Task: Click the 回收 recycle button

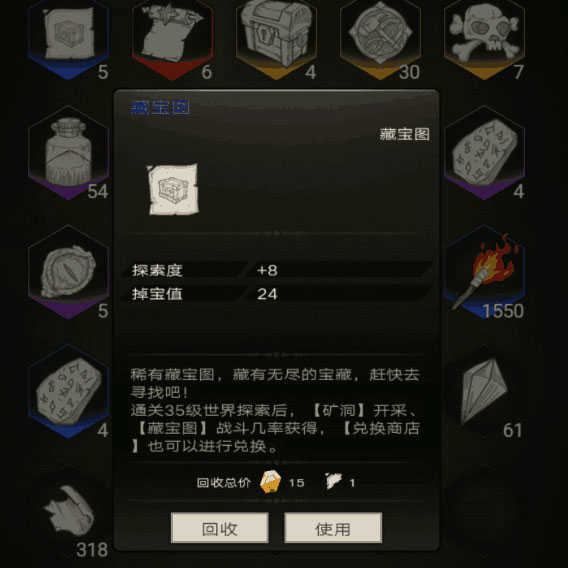Action: click(x=220, y=528)
